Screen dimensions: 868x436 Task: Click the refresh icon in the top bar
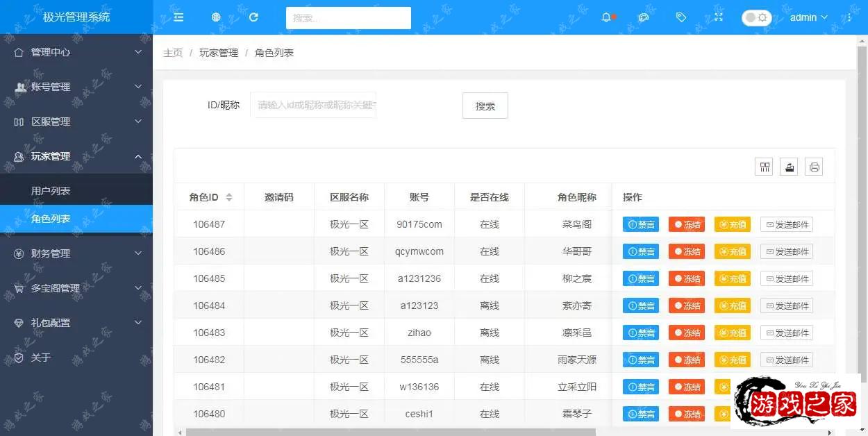253,17
